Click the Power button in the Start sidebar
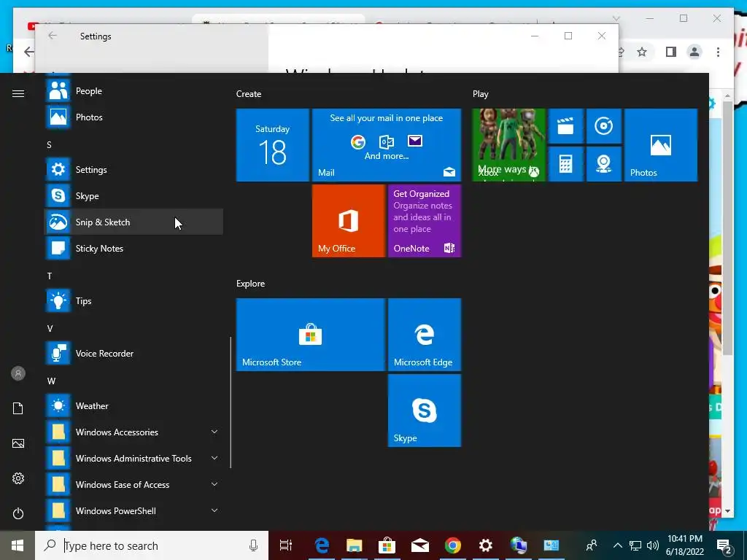Viewport: 747px width, 560px height. 18,513
